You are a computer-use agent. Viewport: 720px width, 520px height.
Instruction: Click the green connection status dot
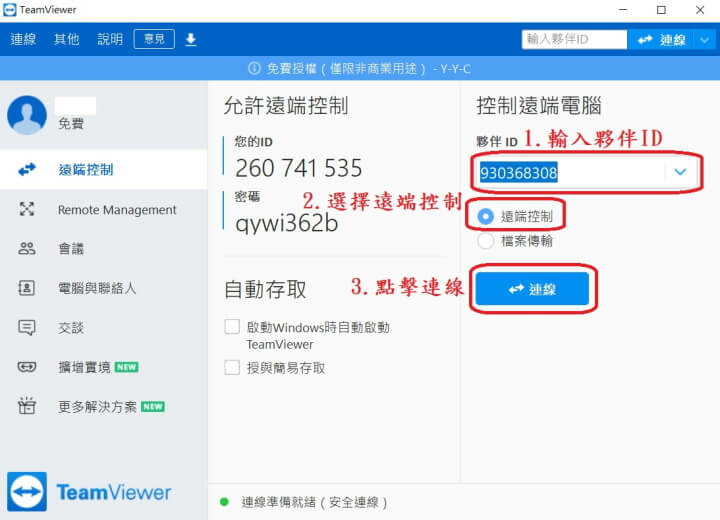pos(225,502)
